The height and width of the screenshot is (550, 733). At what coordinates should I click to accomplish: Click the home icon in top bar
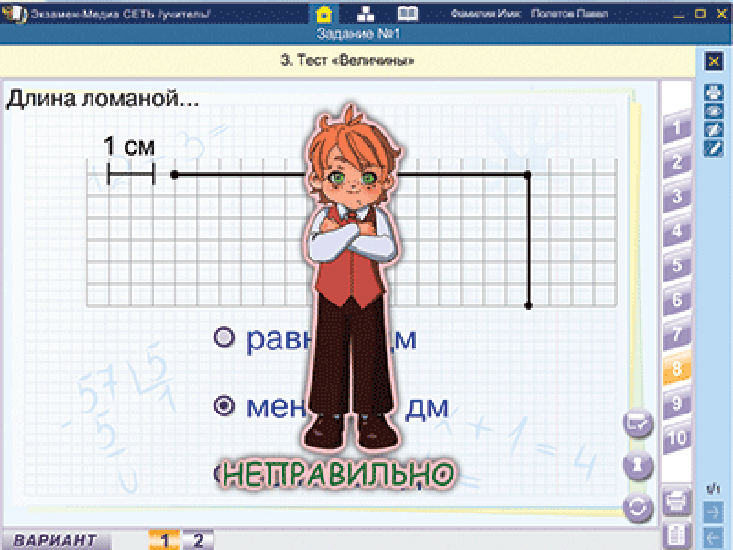[323, 14]
